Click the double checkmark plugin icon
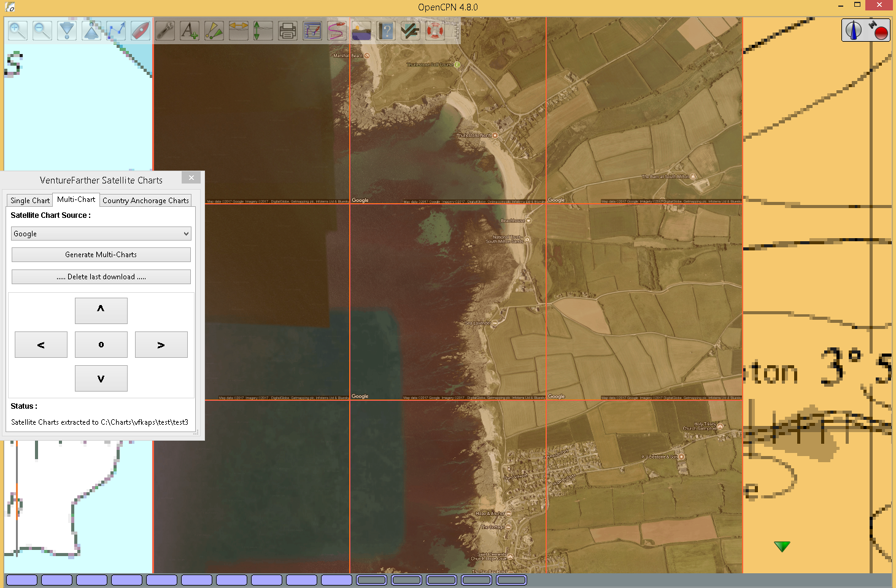Viewport: 896px width, 588px height. 411,30
